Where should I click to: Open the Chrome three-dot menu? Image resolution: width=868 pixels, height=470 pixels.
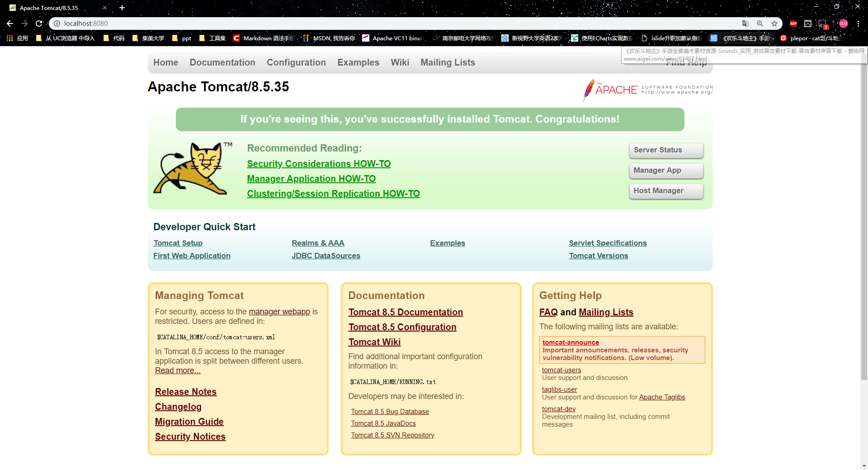tap(858, 24)
